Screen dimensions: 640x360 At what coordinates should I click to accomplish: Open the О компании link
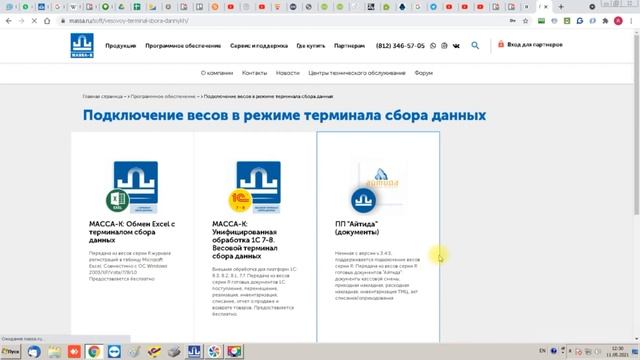tap(217, 73)
